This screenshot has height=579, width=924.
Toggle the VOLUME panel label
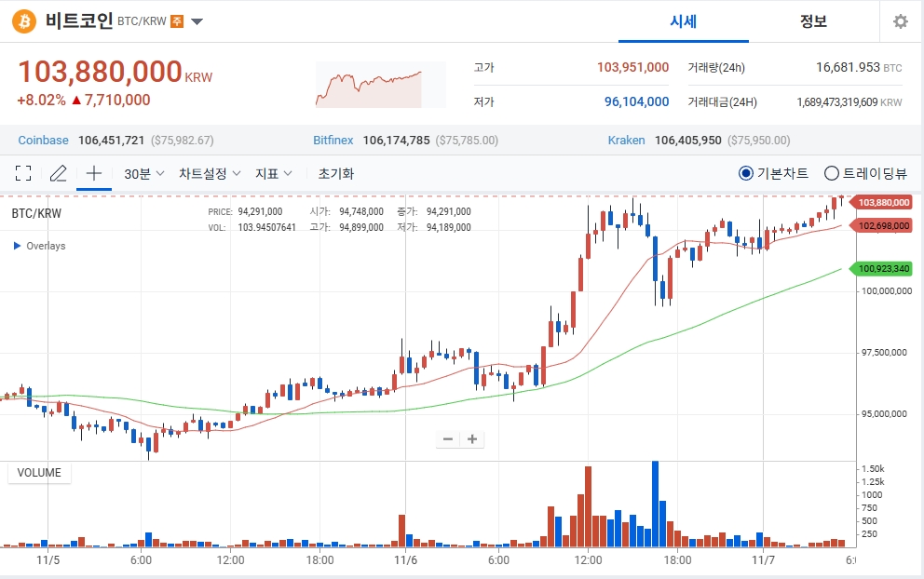(38, 473)
